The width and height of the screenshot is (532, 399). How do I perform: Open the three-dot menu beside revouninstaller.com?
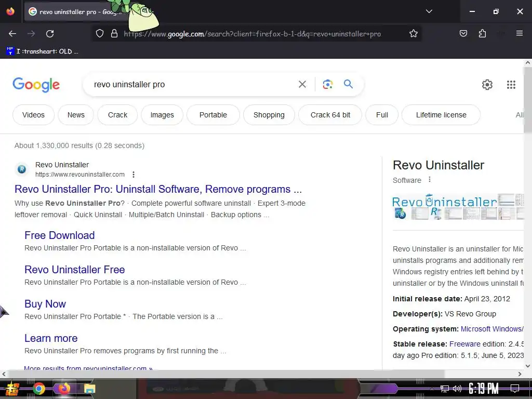(134, 175)
